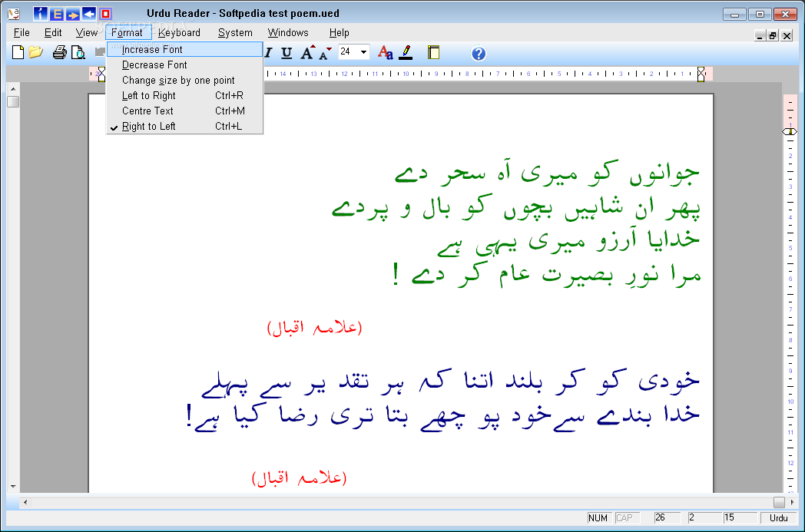Screen dimensions: 805x532
Task: Open the View menu
Action: pyautogui.click(x=86, y=33)
